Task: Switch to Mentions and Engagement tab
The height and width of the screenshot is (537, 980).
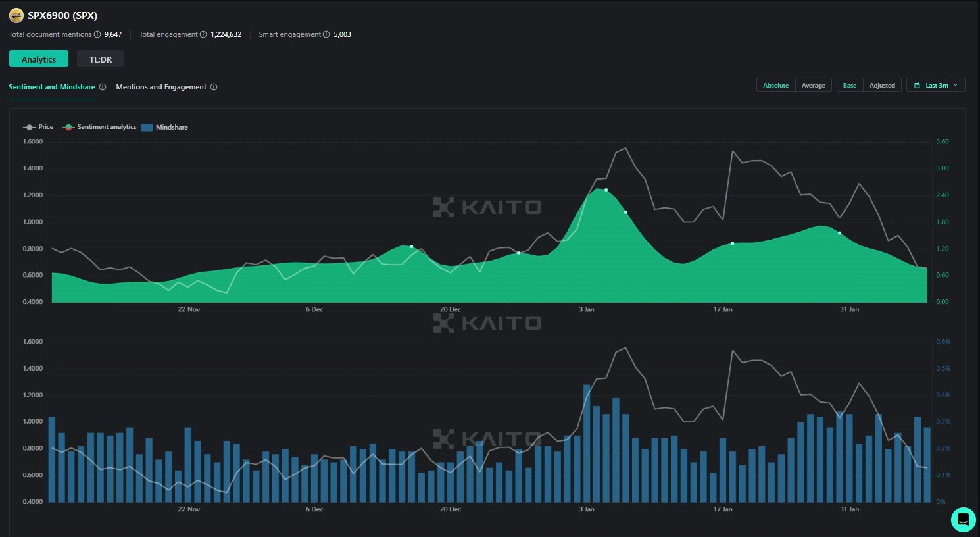Action: click(x=161, y=87)
